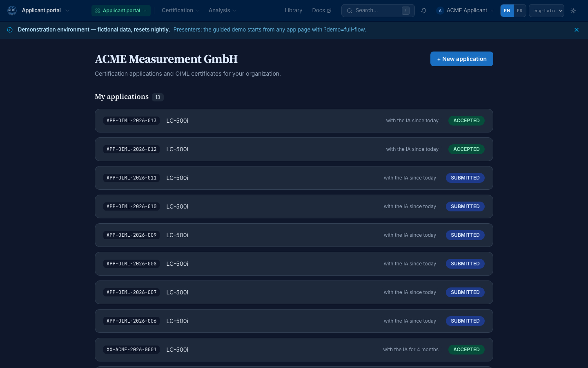
Task: Open application XX-ACME-2026-0001 row
Action: 294,350
